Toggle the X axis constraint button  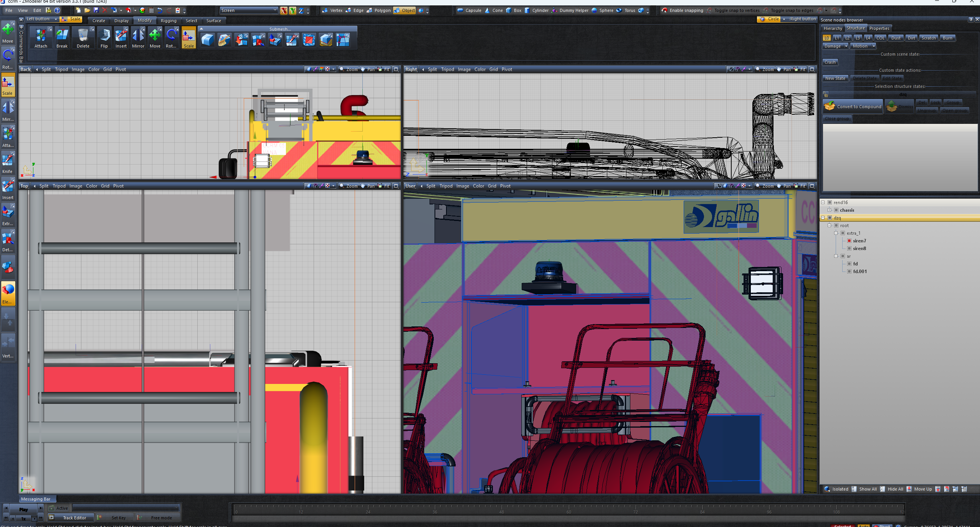click(x=284, y=11)
